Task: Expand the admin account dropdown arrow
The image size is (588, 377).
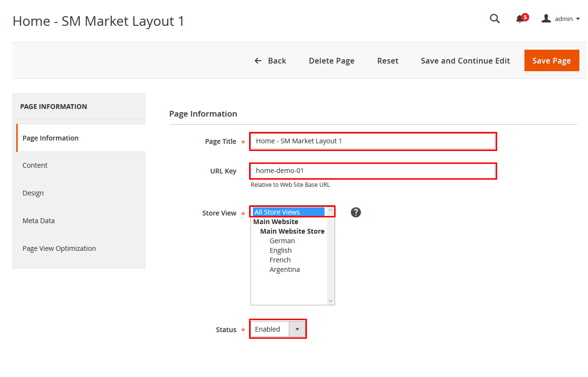Action: click(578, 19)
